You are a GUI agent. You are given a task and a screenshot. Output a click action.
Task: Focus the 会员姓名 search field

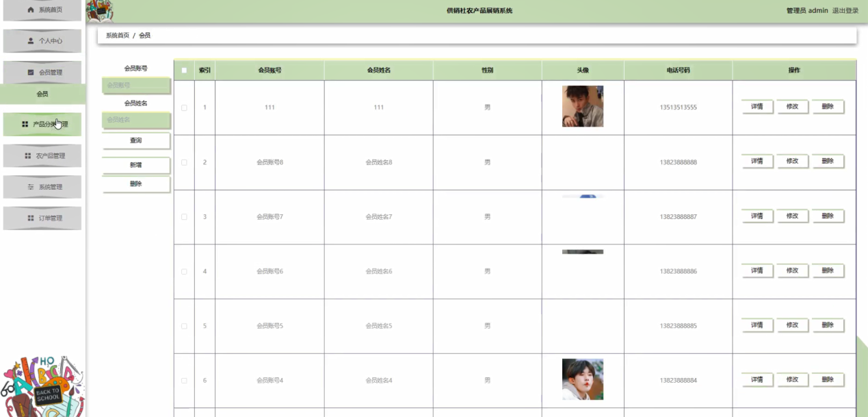135,120
